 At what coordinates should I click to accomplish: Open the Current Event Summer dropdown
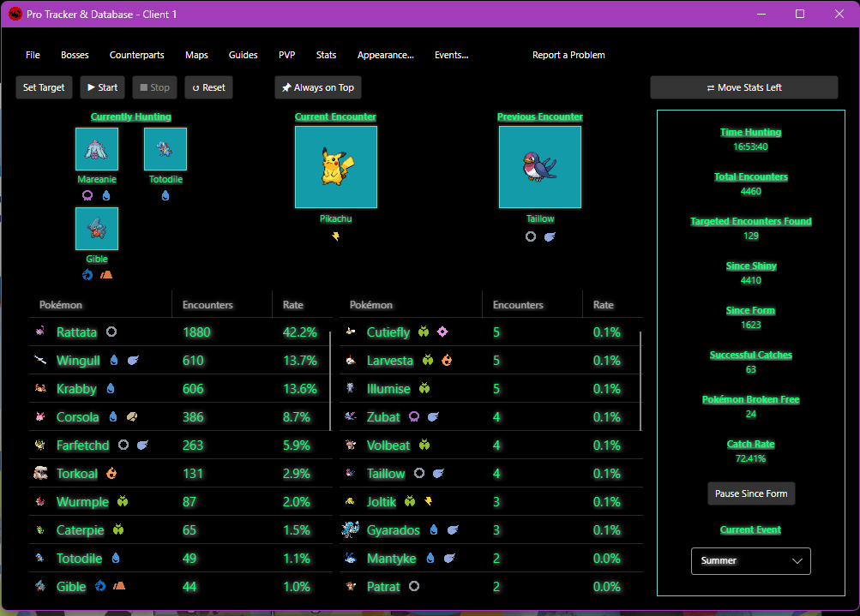[751, 560]
